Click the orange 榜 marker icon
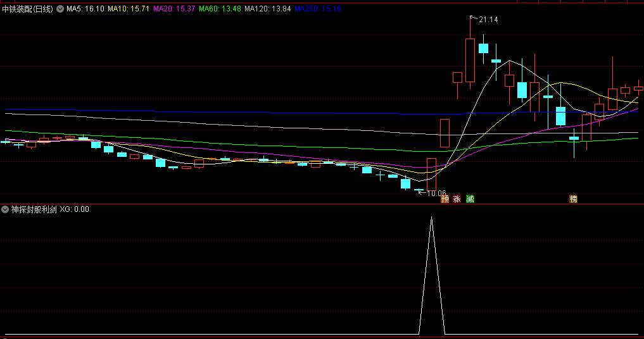The width and height of the screenshot is (644, 339). 573,199
